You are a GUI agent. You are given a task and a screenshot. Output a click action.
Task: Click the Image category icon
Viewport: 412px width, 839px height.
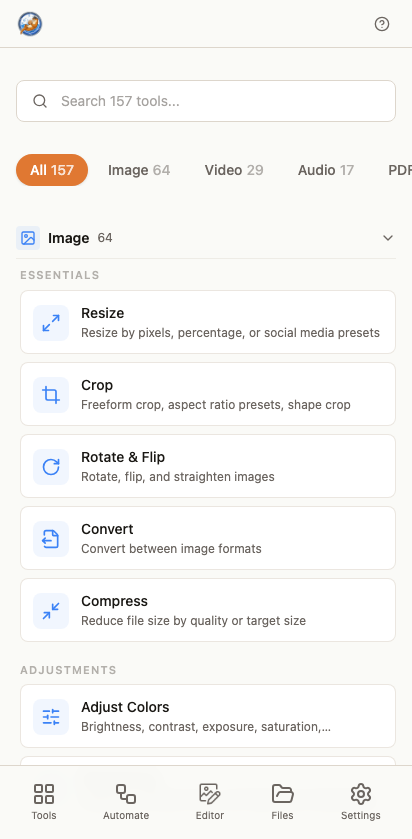click(x=28, y=238)
